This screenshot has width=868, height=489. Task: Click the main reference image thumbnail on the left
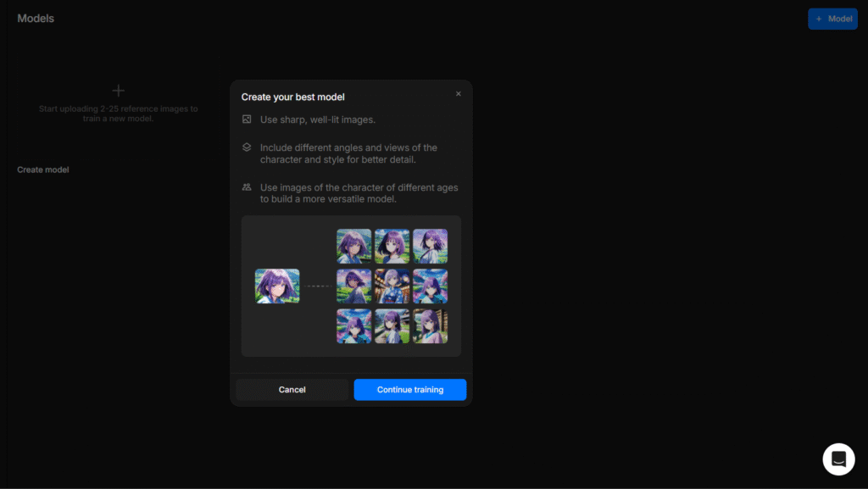coord(277,286)
